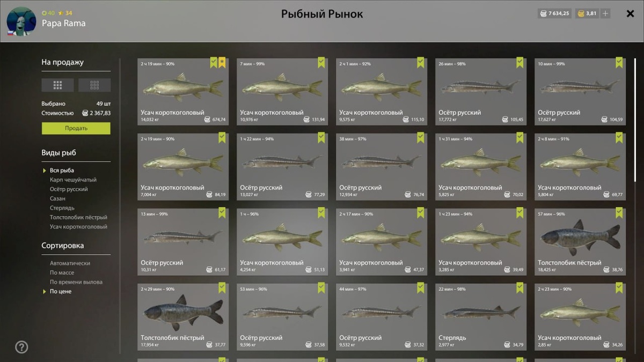Click the gold coins balance 3,81
This screenshot has width=644, height=362.
(587, 13)
